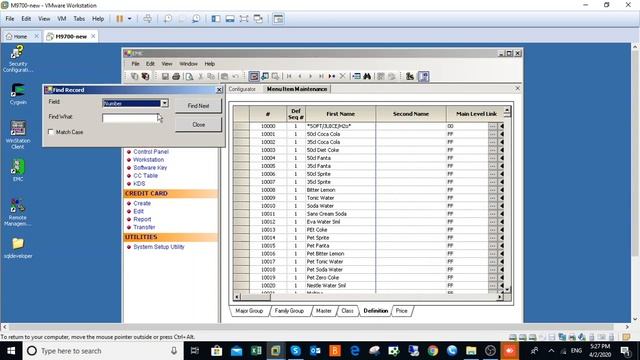Go to next record using toolbar arrow
Image resolution: width=640 pixels, height=360 pixels.
click(310, 76)
